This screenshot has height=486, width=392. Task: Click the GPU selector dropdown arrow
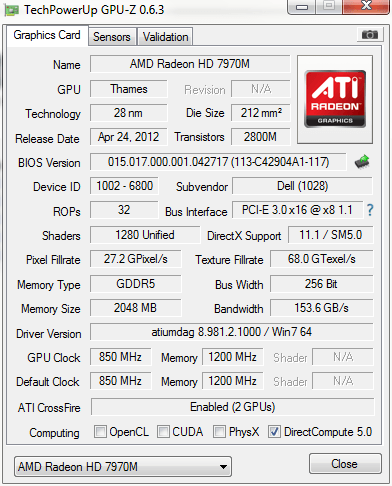click(223, 467)
